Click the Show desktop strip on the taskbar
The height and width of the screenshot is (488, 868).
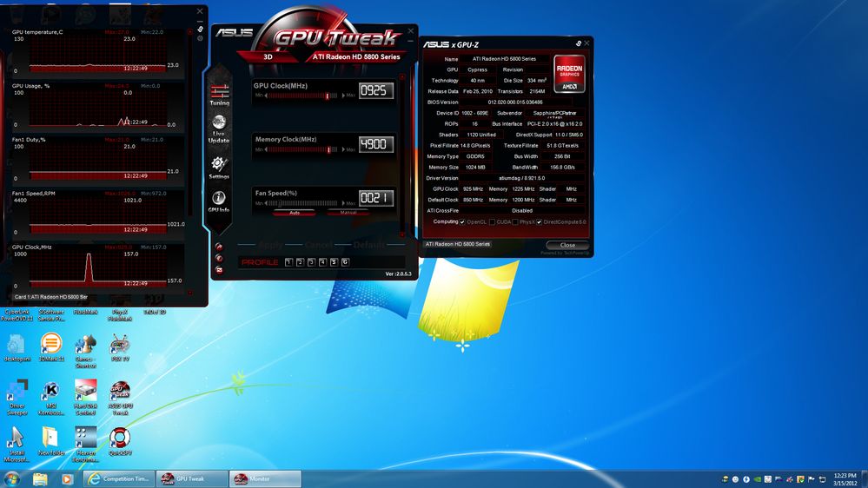tap(865, 479)
